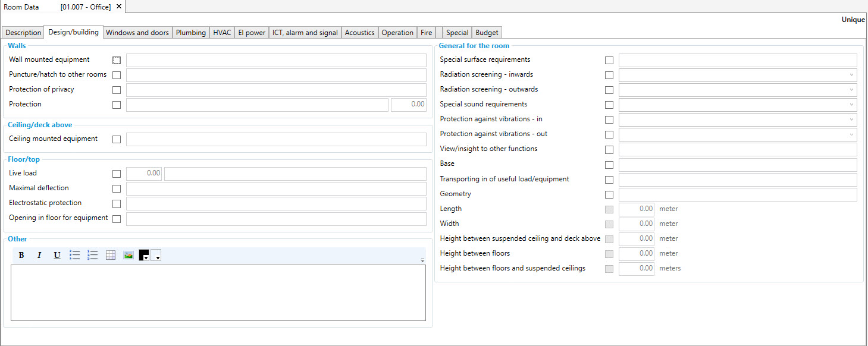This screenshot has height=346, width=868.
Task: Insert an image into Other text
Action: [129, 255]
